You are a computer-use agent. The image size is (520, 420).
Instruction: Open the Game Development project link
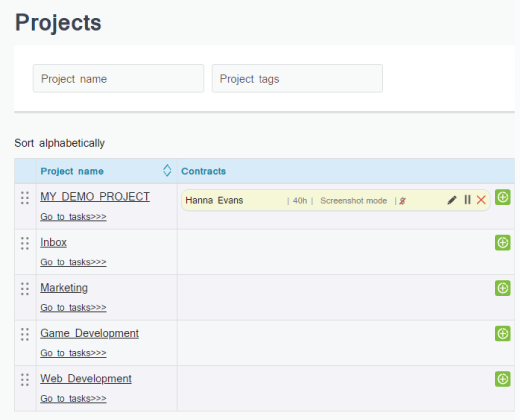click(89, 333)
